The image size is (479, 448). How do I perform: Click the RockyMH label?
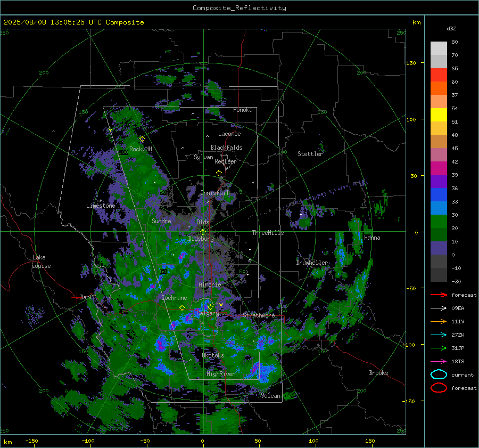(141, 149)
